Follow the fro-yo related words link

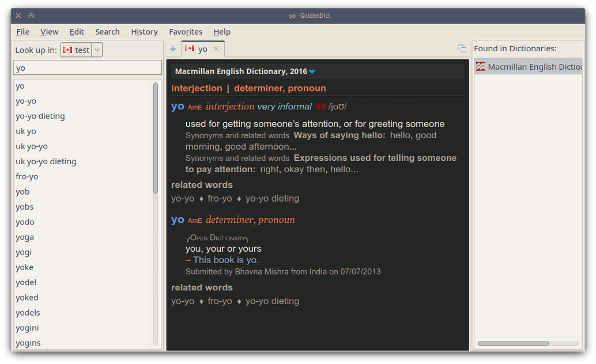tap(219, 198)
